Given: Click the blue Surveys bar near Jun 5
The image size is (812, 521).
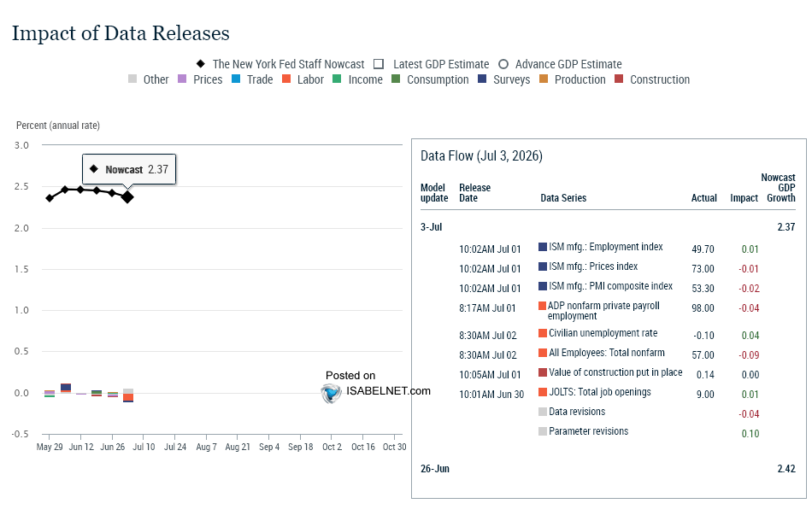Looking at the screenshot, I should point(66,387).
